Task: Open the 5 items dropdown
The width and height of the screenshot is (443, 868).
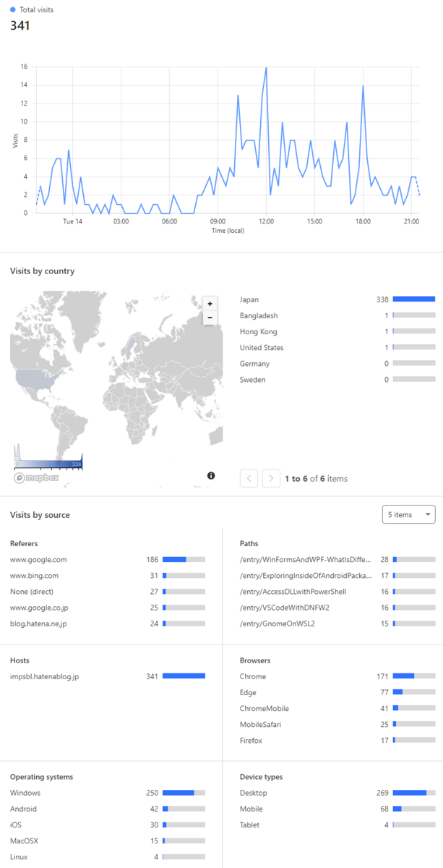Action: coord(408,514)
